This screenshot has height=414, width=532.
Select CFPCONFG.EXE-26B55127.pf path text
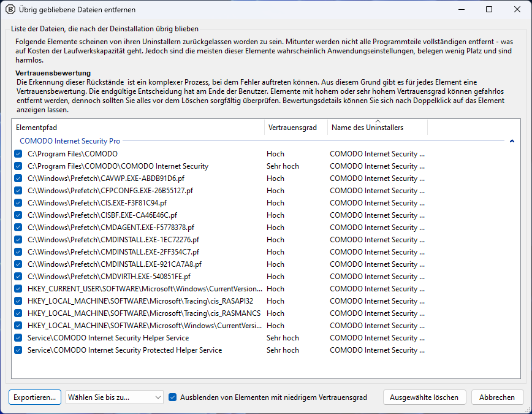pyautogui.click(x=110, y=191)
